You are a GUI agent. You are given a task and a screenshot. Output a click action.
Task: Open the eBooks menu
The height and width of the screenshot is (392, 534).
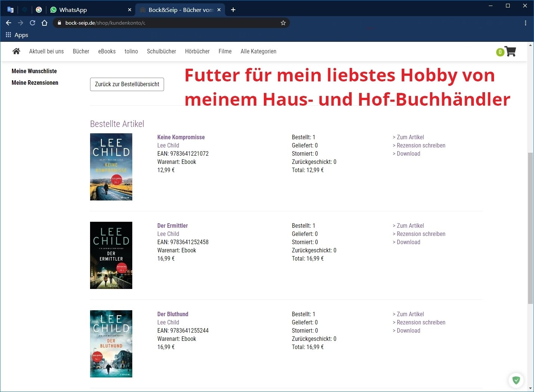[x=107, y=51]
